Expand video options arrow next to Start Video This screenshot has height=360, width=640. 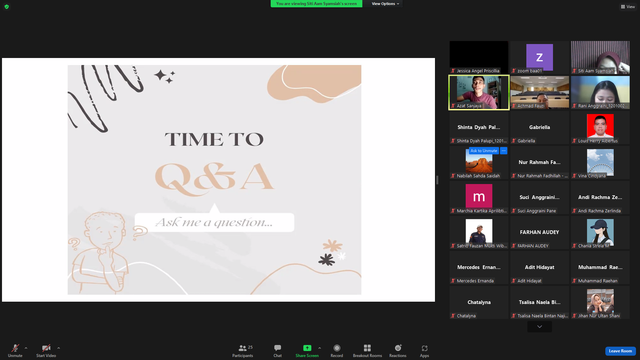coord(58,348)
